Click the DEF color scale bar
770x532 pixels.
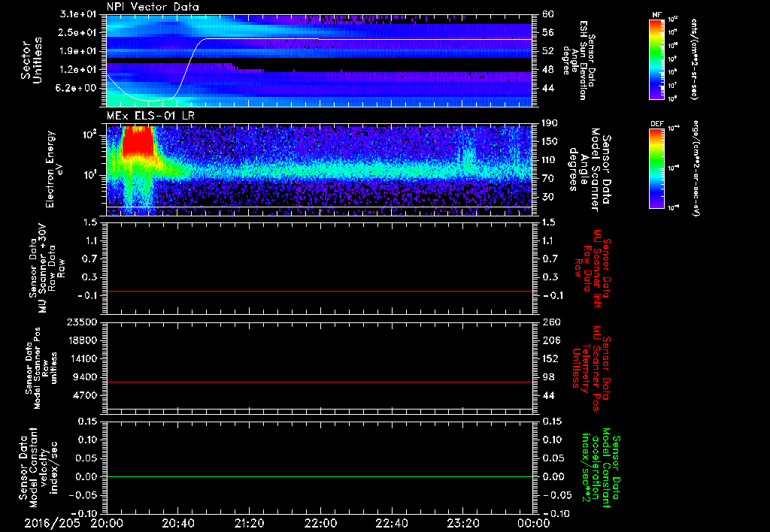pyautogui.click(x=657, y=168)
